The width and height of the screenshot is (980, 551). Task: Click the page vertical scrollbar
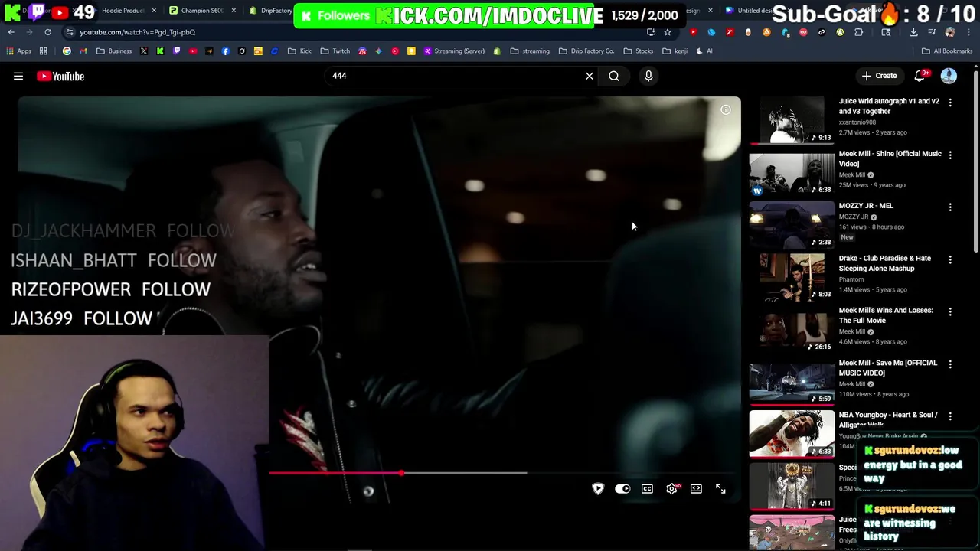coord(975,161)
